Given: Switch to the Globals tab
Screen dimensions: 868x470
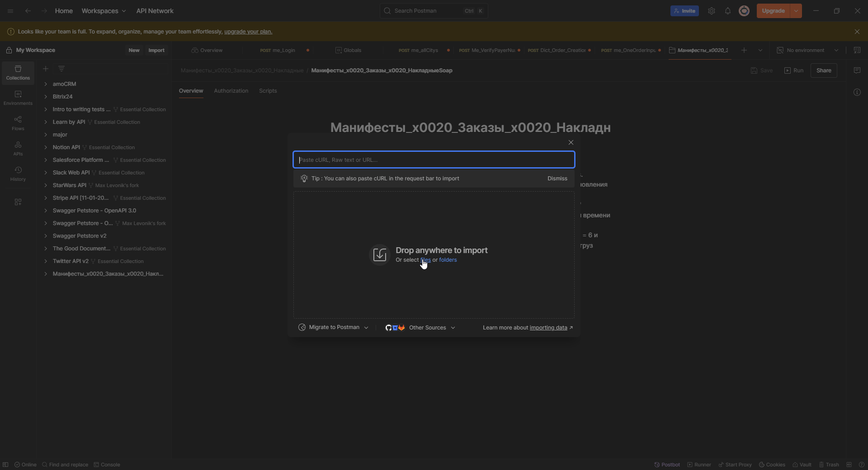Looking at the screenshot, I should [348, 50].
